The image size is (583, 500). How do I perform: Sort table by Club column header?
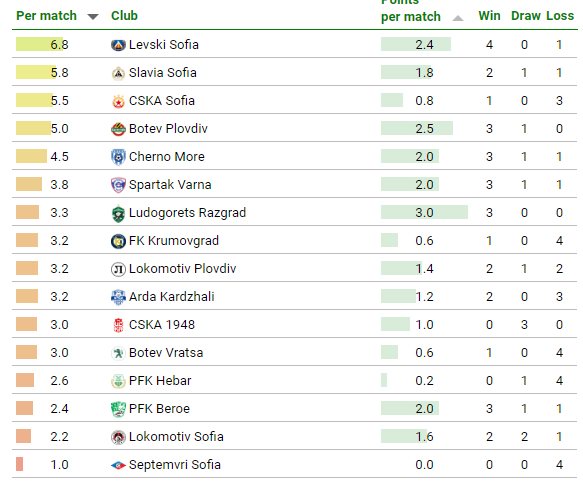(x=124, y=16)
